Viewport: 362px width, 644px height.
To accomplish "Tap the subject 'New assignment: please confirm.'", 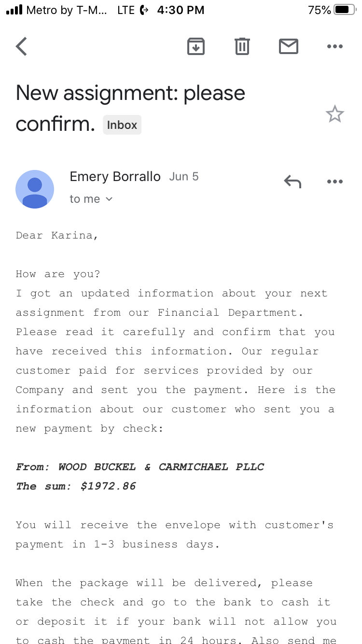I will [x=130, y=108].
